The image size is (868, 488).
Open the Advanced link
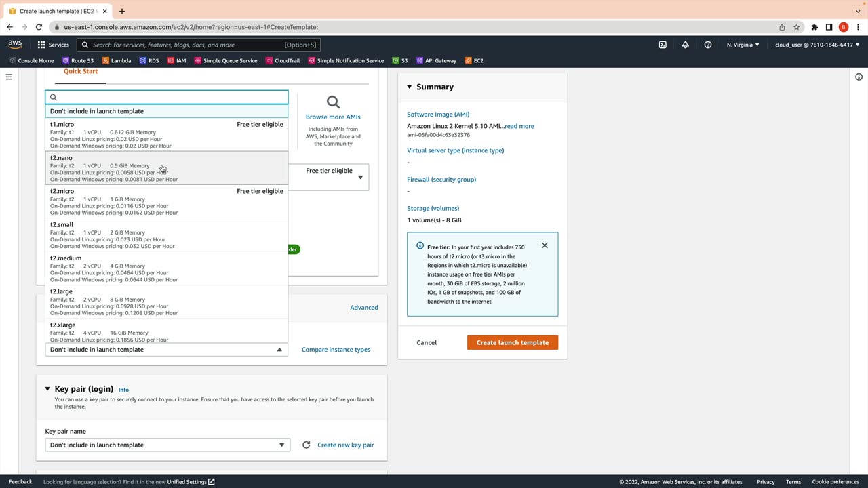coord(364,308)
